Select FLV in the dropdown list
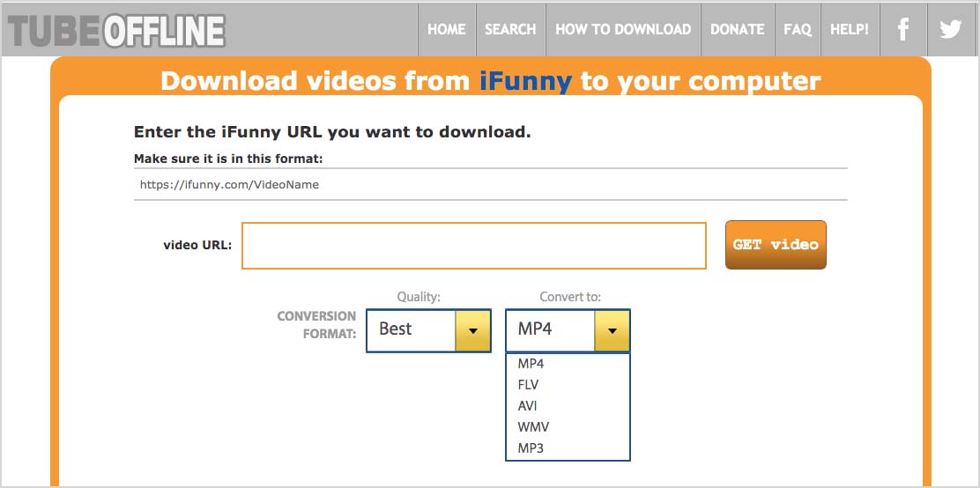980x488 pixels. (x=568, y=384)
